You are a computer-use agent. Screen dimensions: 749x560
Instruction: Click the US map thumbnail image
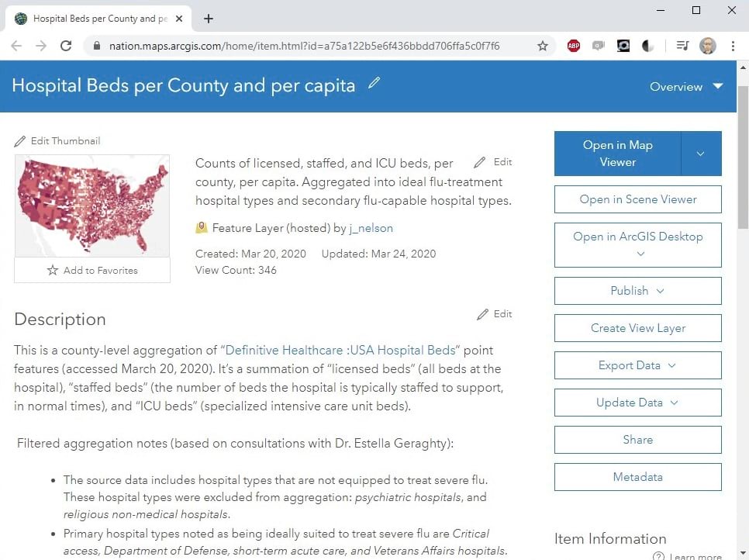click(x=92, y=206)
